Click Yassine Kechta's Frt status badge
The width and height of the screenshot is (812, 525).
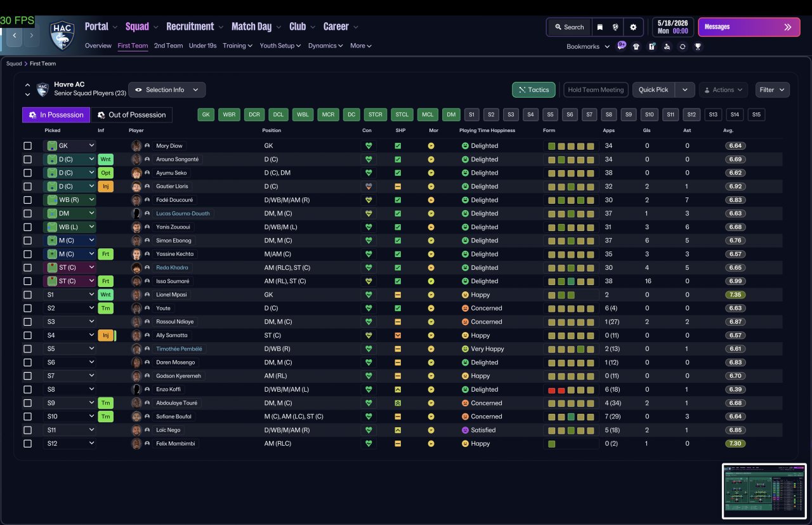pyautogui.click(x=106, y=254)
